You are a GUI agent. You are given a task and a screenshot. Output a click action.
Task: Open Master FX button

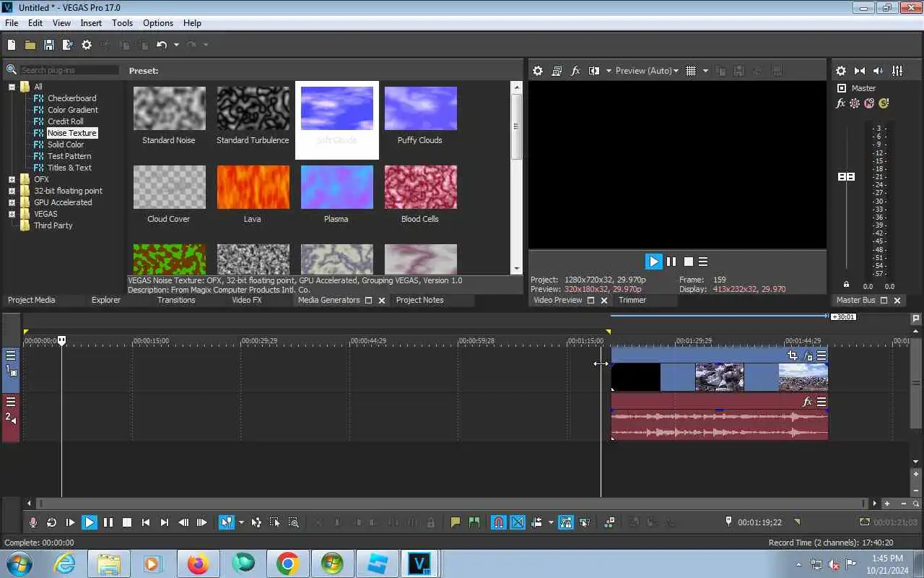point(840,103)
